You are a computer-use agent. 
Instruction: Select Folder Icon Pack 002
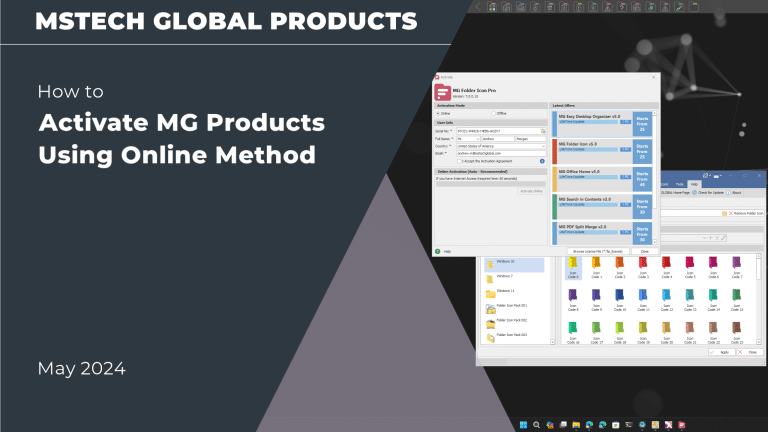point(514,323)
